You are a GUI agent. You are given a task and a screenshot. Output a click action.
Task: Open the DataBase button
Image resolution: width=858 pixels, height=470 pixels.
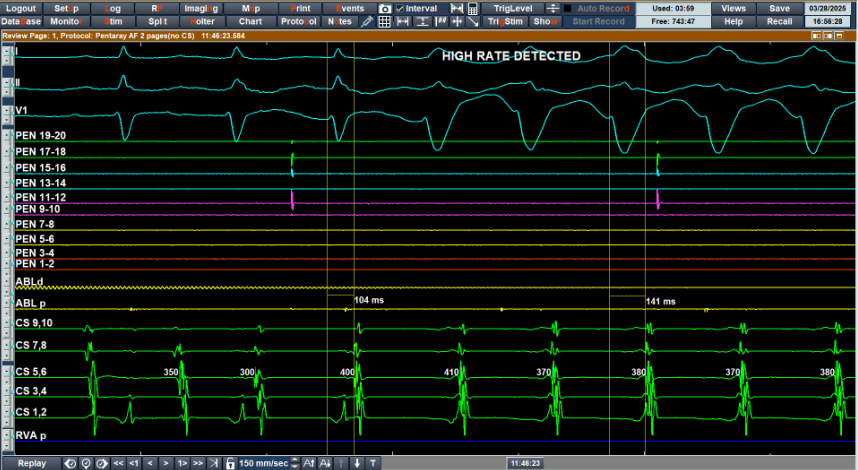coord(21,22)
